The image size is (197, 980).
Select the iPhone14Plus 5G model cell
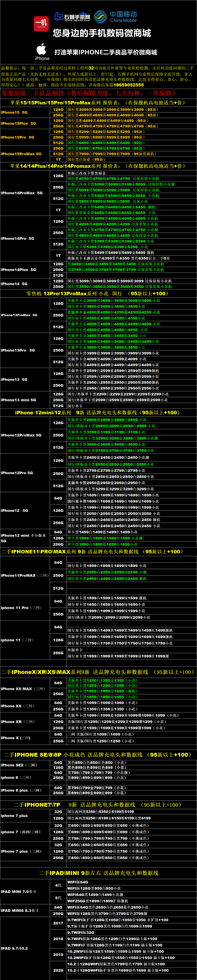(x=25, y=269)
